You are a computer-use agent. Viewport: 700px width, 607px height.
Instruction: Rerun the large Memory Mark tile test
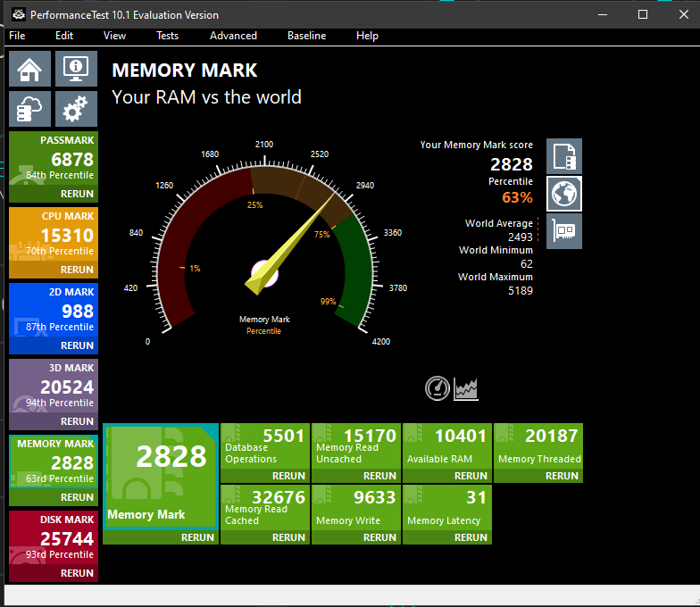pos(161,537)
